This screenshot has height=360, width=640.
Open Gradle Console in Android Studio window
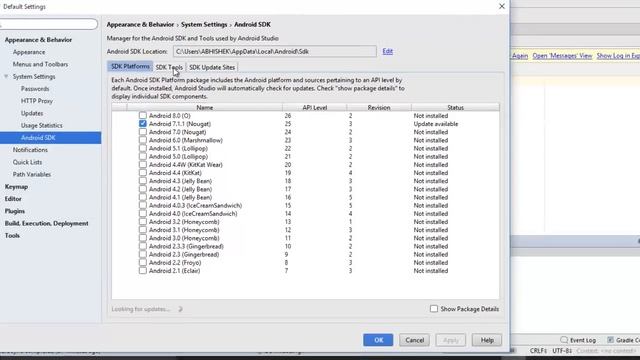click(623, 340)
